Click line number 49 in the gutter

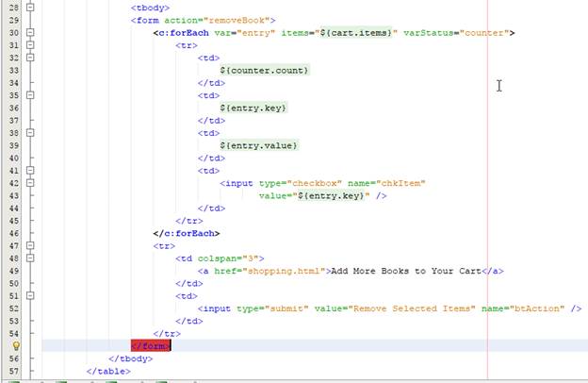click(x=14, y=271)
